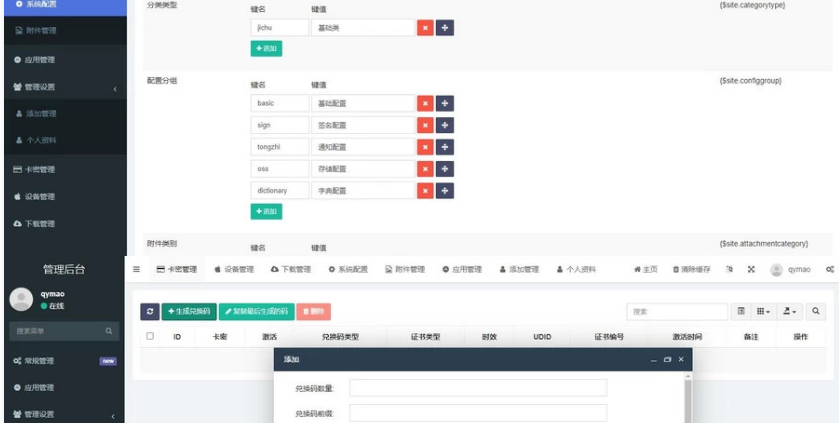Click the 清除缓存 link in top bar
Viewport: 839px width, 423px height.
tap(691, 270)
